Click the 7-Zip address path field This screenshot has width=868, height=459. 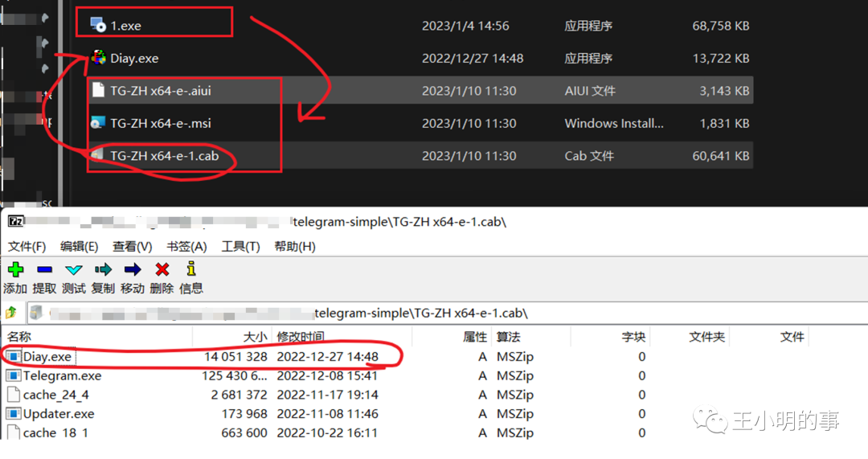448,313
